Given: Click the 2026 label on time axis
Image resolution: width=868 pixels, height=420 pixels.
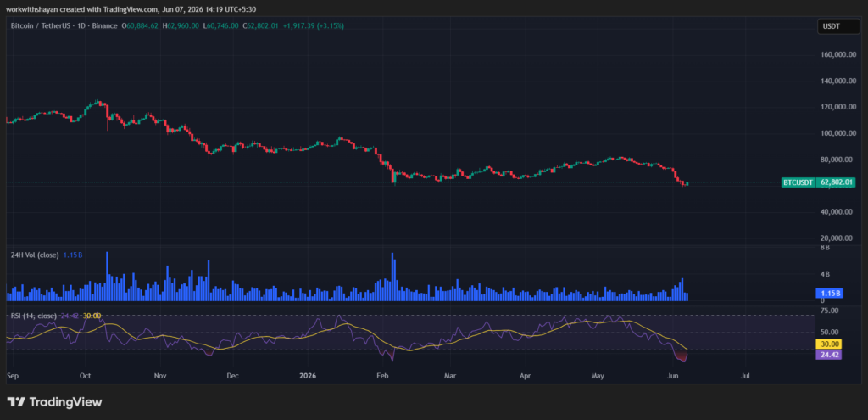Looking at the screenshot, I should pos(307,376).
